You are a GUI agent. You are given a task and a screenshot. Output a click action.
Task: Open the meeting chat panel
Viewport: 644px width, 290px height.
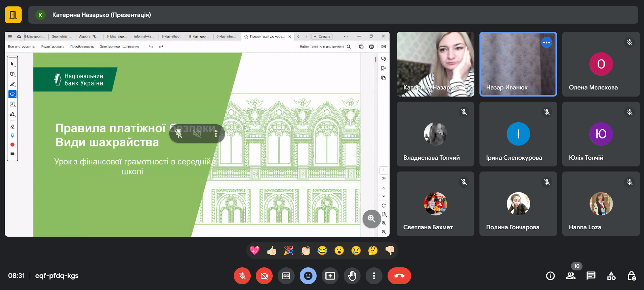[x=591, y=276]
